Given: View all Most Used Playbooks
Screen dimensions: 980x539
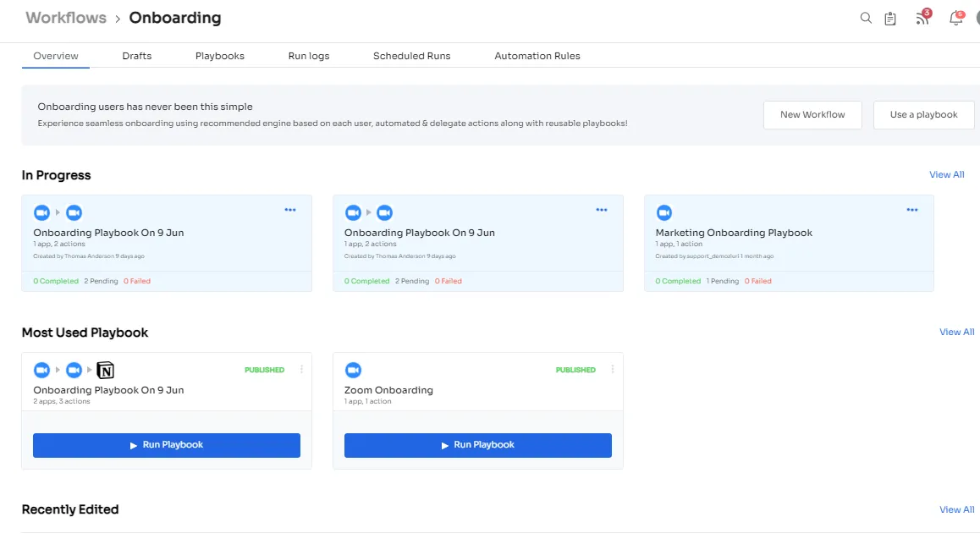Looking at the screenshot, I should [956, 333].
